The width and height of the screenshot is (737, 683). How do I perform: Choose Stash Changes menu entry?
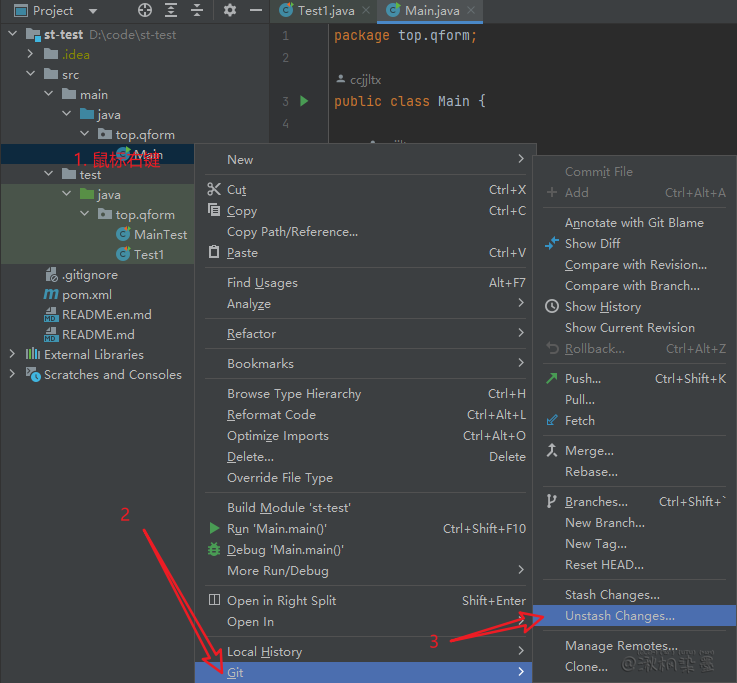pyautogui.click(x=611, y=595)
